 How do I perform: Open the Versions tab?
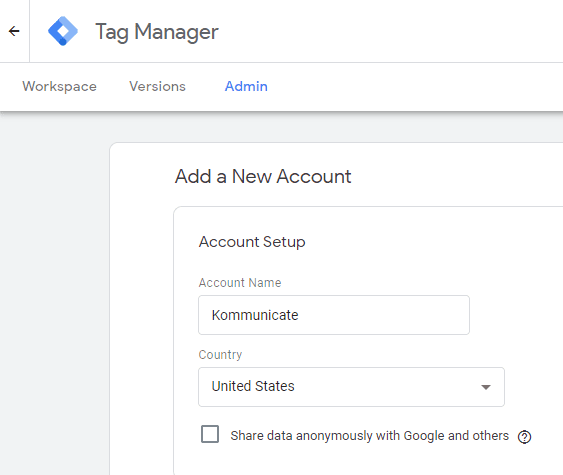157,87
